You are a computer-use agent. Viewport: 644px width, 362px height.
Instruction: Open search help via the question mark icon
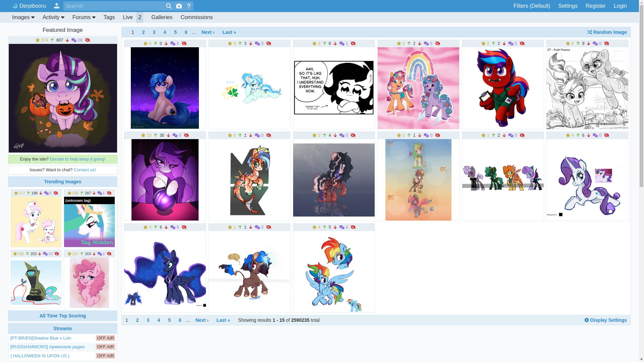189,6
